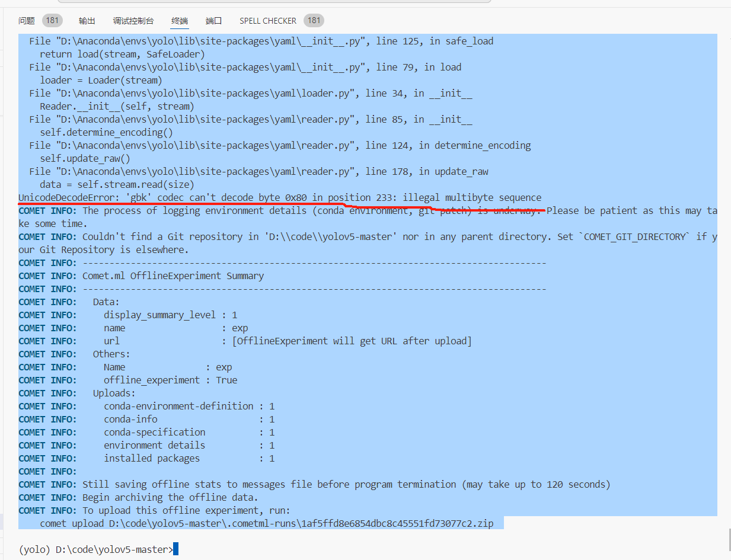Click the 'conda-specification' upload line
The height and width of the screenshot is (560, 731).
189,432
